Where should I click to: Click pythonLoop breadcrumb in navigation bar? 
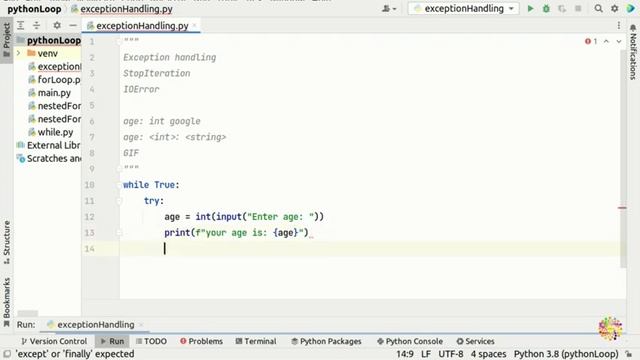[x=34, y=9]
